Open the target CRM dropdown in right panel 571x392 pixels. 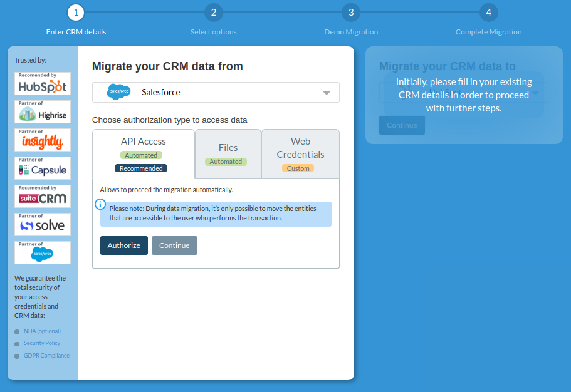click(x=463, y=93)
